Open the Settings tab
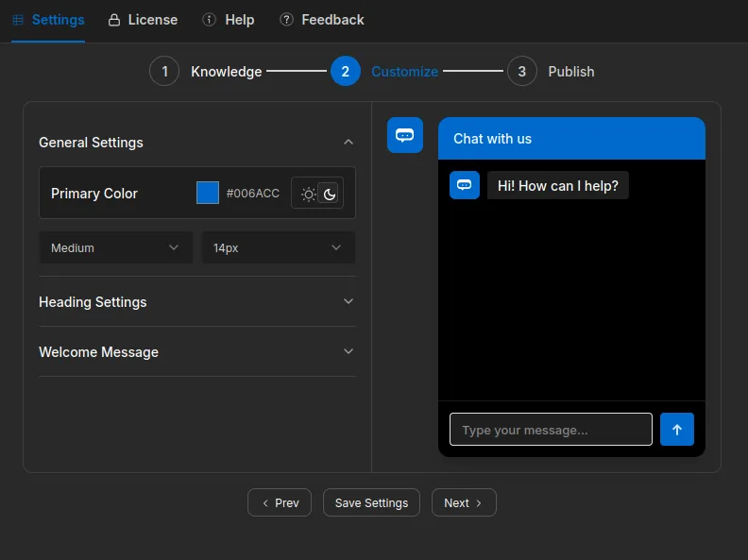Viewport: 748px width, 560px height. (x=48, y=20)
